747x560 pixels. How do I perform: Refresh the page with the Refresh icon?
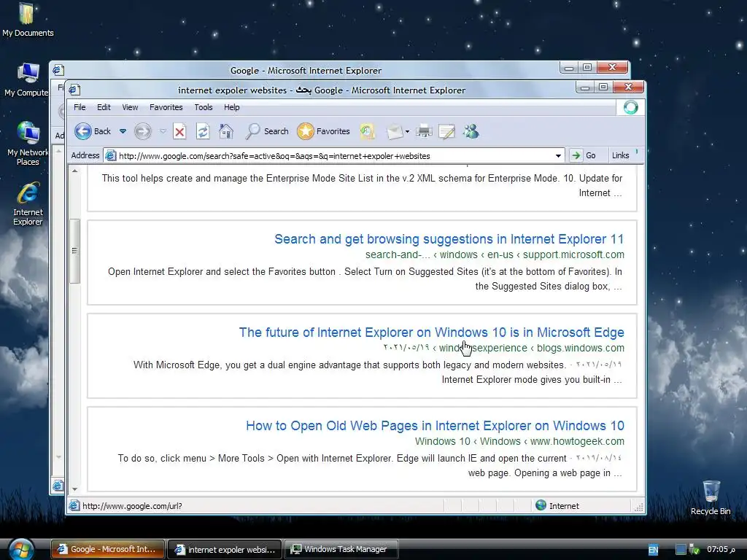tap(203, 131)
